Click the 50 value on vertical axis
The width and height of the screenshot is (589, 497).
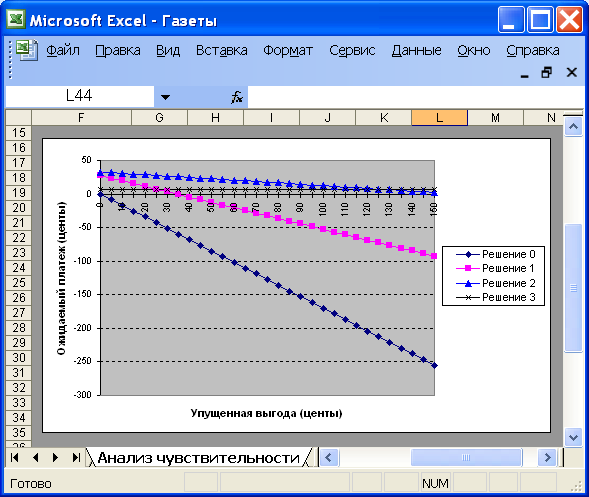86,160
